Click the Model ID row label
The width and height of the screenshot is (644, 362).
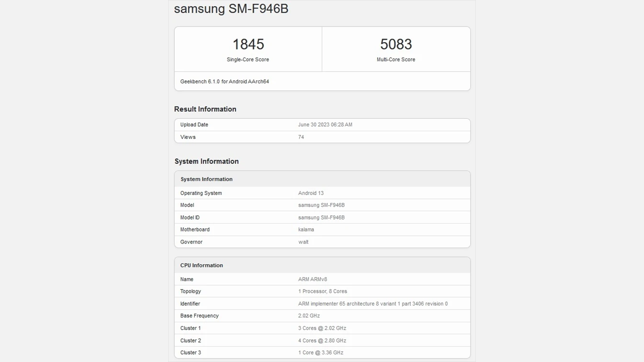(190, 217)
